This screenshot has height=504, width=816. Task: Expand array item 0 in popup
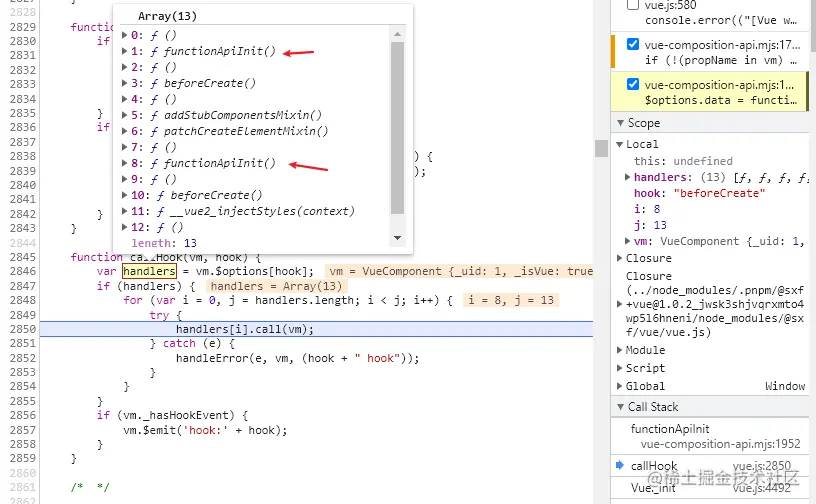124,35
